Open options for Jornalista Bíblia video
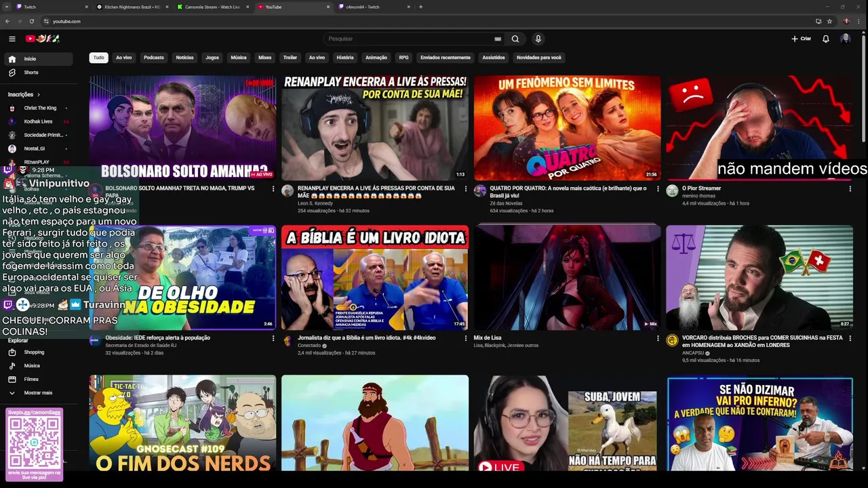 click(x=466, y=338)
